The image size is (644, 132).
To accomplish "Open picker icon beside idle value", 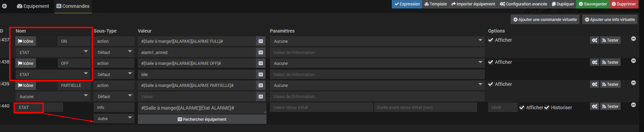I will (261, 74).
